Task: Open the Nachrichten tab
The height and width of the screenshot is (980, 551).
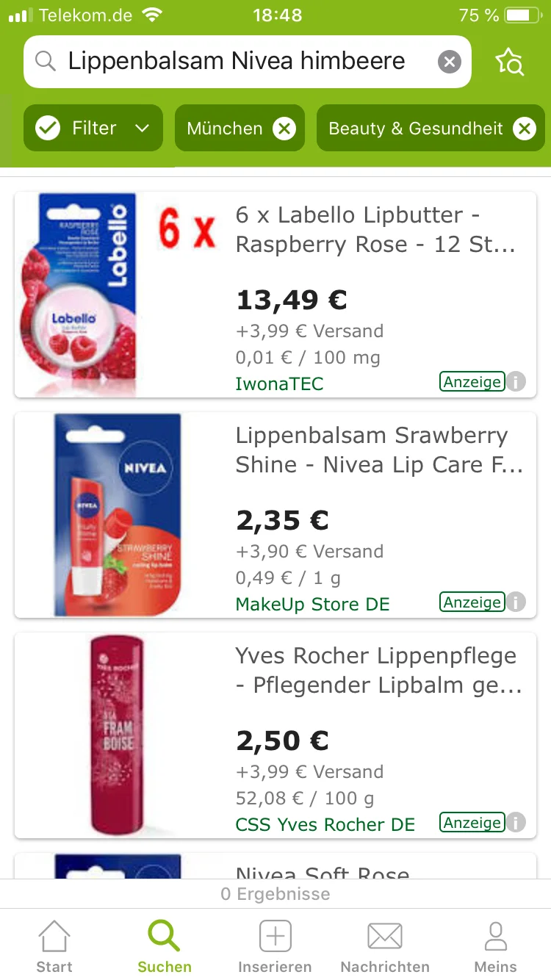Action: (385, 946)
